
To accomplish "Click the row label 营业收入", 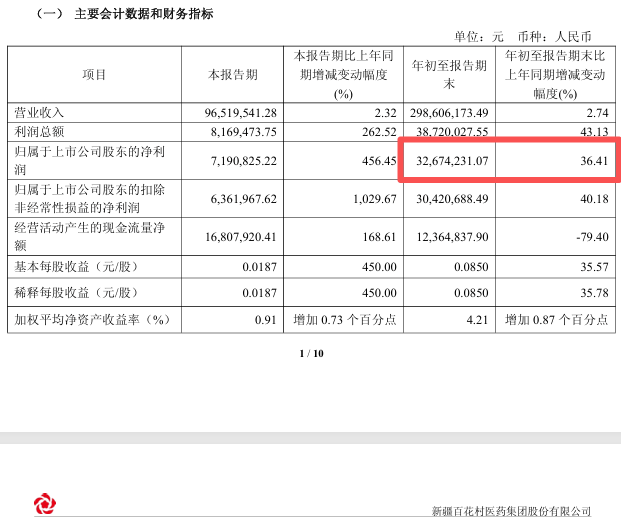I will (39, 113).
